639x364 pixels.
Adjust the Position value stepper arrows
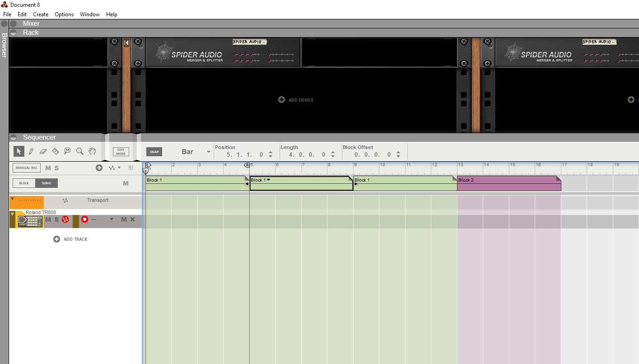(x=271, y=154)
